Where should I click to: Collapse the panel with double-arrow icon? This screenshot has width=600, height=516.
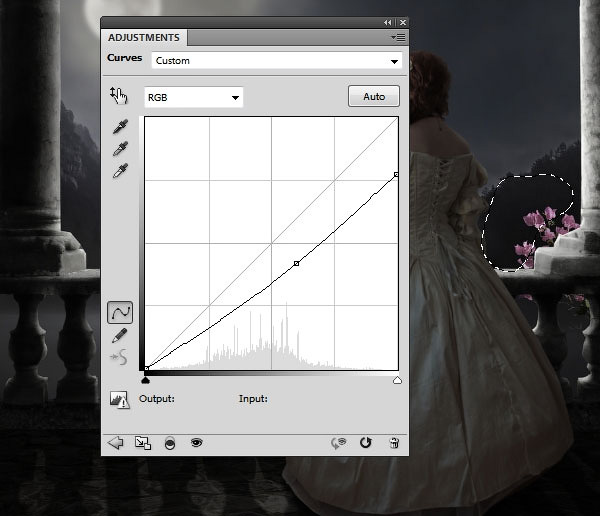click(x=388, y=23)
